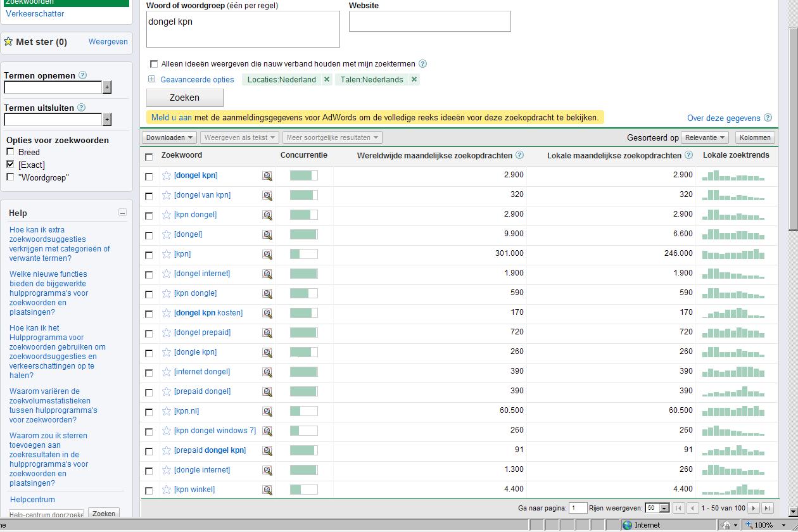Go to next results page arrow
This screenshot has height=532, width=798.
pyautogui.click(x=754, y=508)
